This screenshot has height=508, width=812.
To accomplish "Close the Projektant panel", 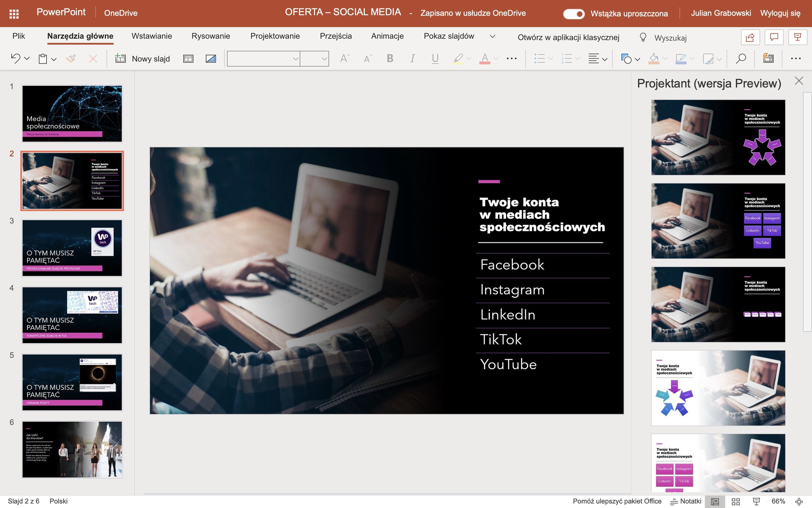I will (799, 81).
